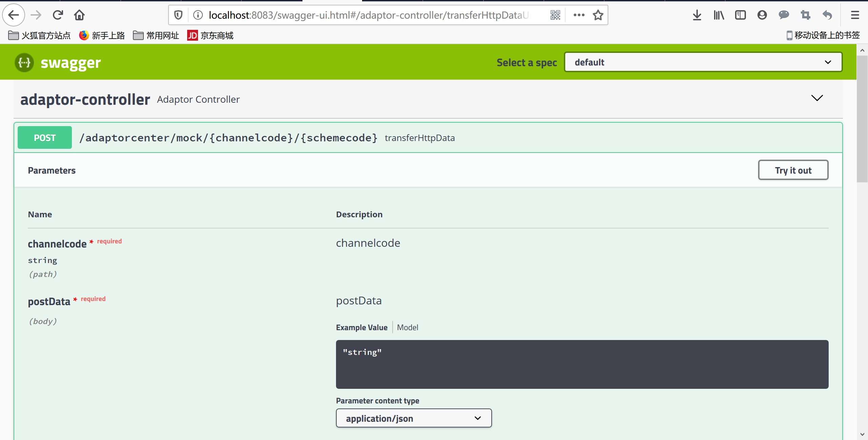
Task: Go to the browser home page icon
Action: pyautogui.click(x=79, y=15)
